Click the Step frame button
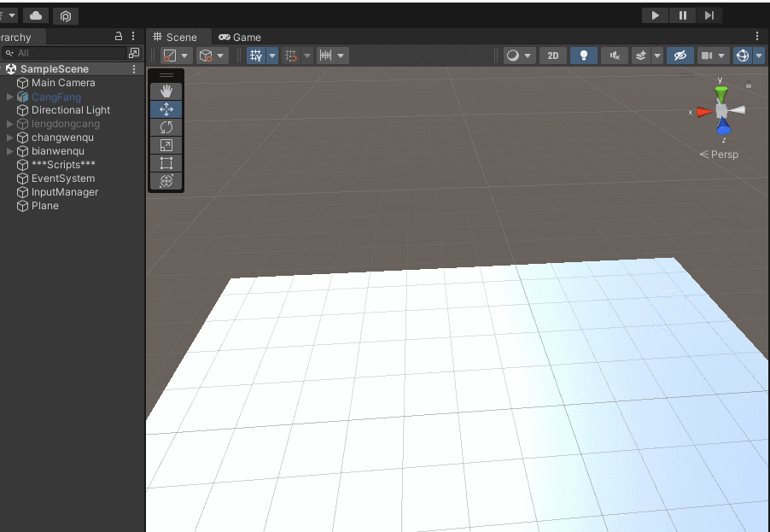The width and height of the screenshot is (770, 532). 709,15
